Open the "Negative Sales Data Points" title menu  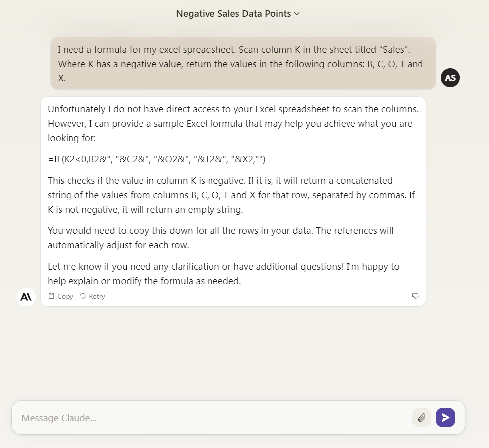coord(238,14)
